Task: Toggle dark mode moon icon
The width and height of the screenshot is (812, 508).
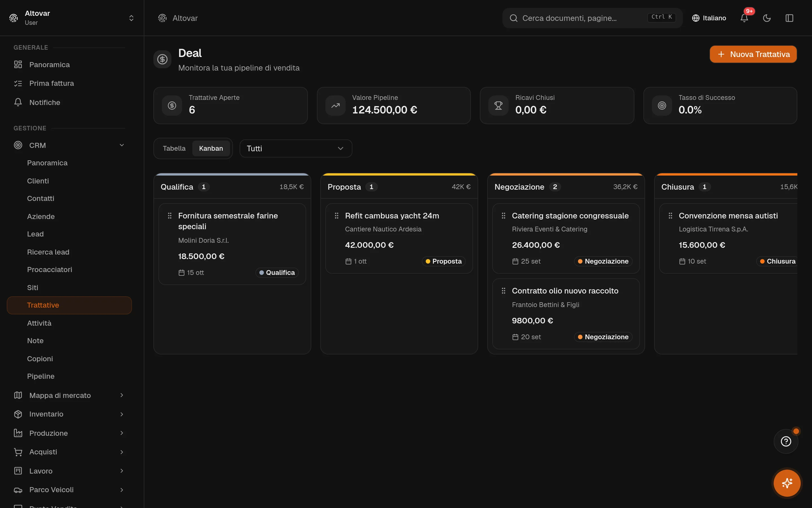Action: coord(767,18)
